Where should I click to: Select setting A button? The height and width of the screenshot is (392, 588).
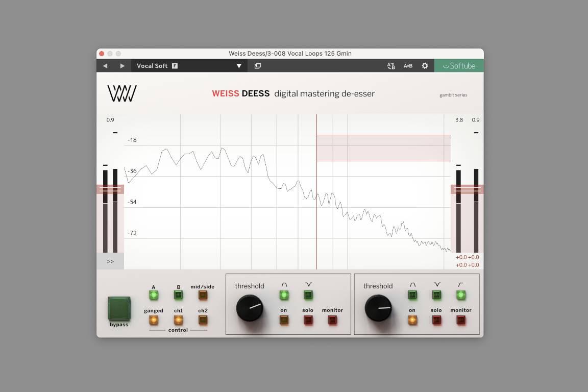154,295
